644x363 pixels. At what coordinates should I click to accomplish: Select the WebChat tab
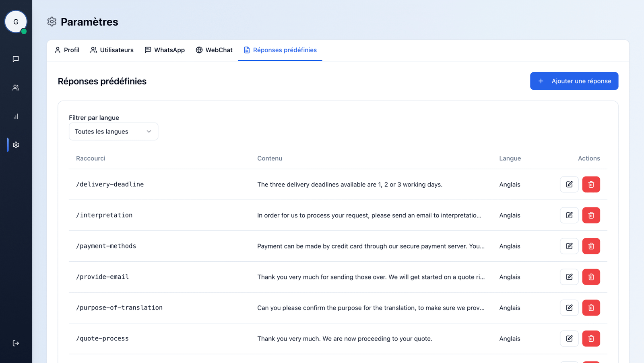pos(214,50)
